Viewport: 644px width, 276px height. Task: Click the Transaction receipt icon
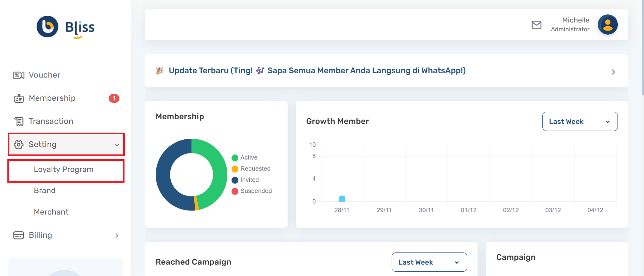pyautogui.click(x=19, y=121)
